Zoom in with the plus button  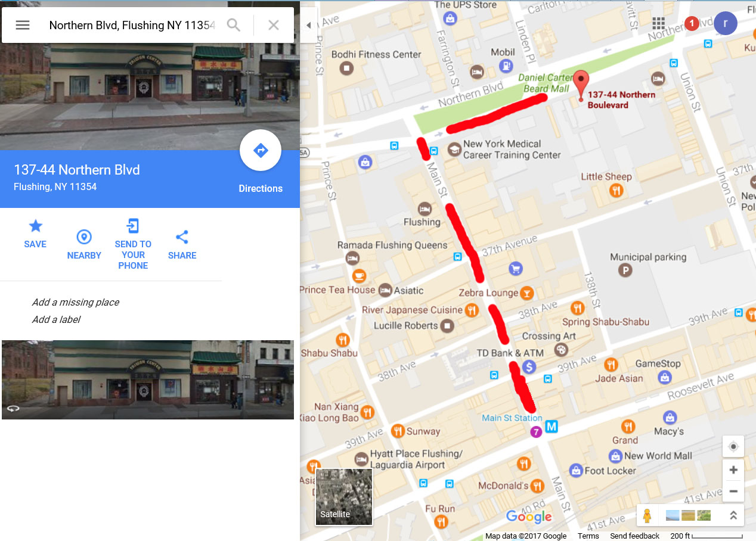[733, 470]
